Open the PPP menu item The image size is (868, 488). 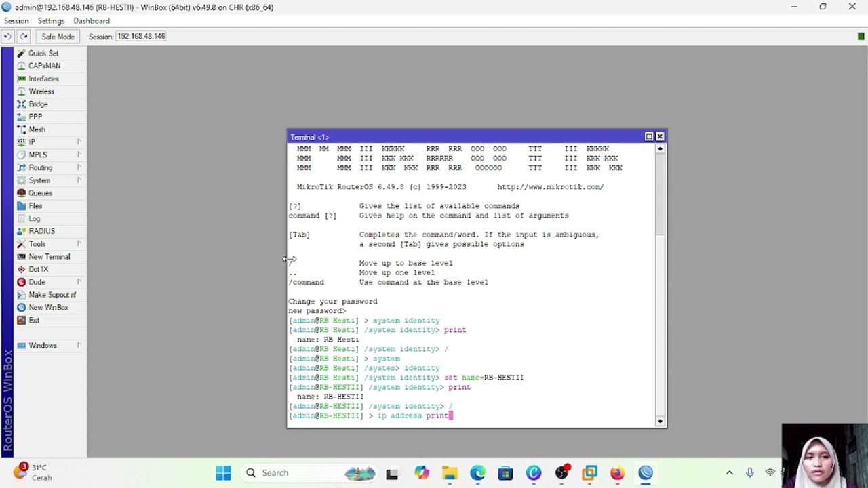click(x=35, y=117)
